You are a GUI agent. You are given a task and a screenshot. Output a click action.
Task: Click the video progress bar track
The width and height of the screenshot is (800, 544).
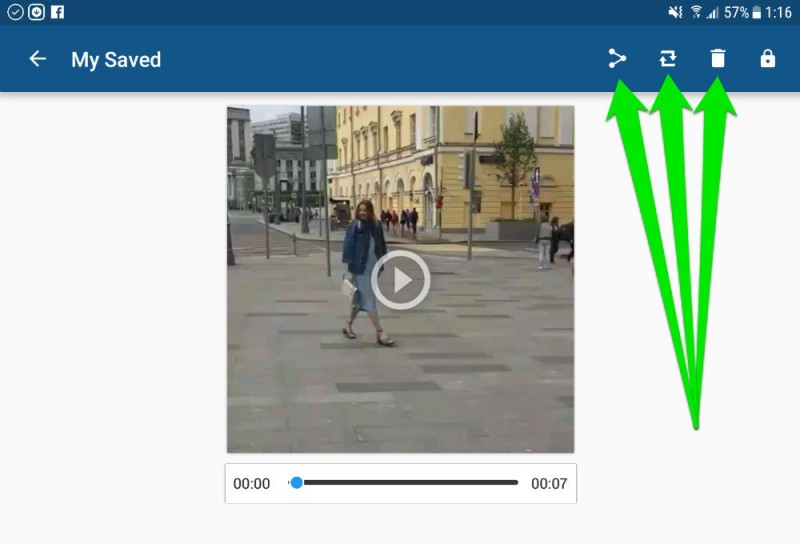(404, 482)
